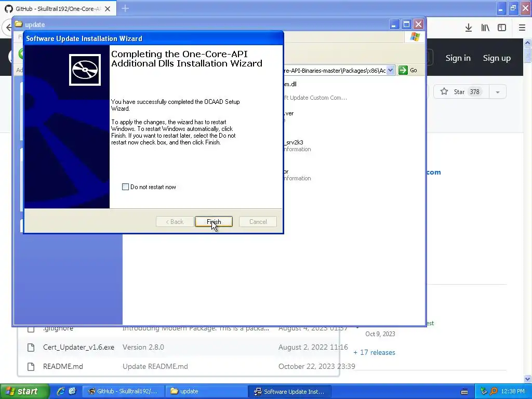Open Cert_Updater_v1.6.exe file entry
This screenshot has height=399, width=532.
[78, 348]
